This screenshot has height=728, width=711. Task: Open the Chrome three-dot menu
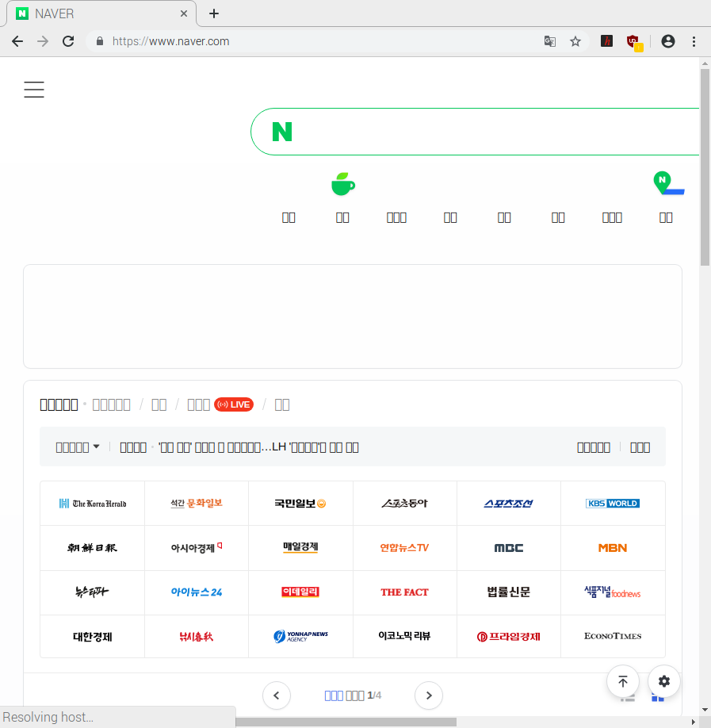(694, 41)
